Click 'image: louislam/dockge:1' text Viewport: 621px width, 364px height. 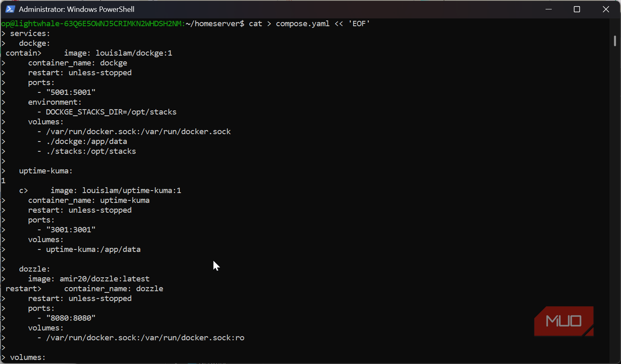click(118, 53)
